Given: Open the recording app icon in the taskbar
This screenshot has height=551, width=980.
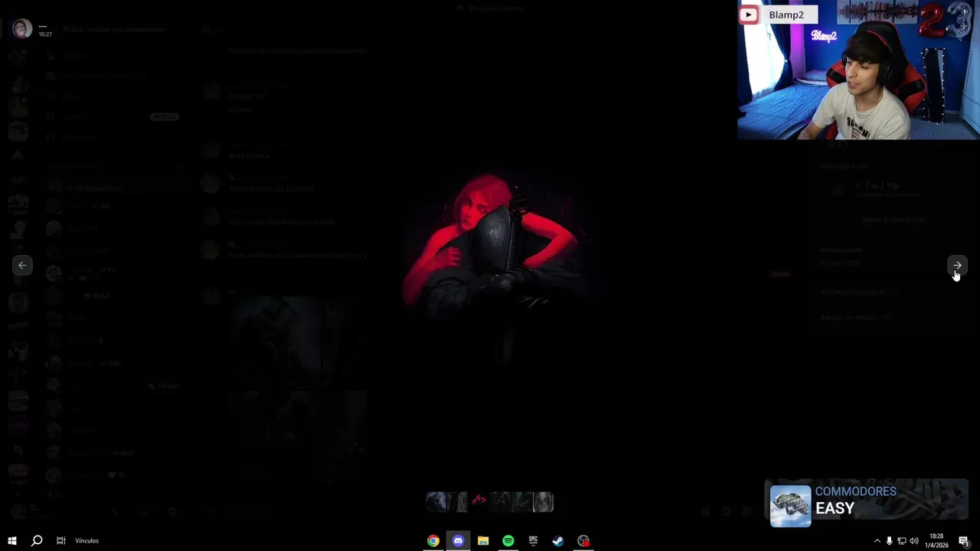Looking at the screenshot, I should 583,541.
